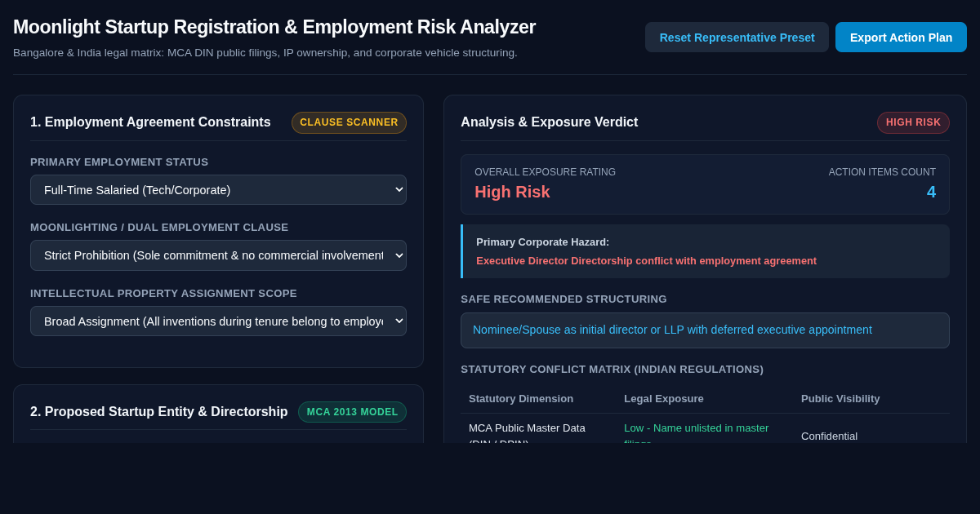980x514 pixels.
Task: Click the MCA 2013 MODEL badge
Action: pyautogui.click(x=352, y=412)
